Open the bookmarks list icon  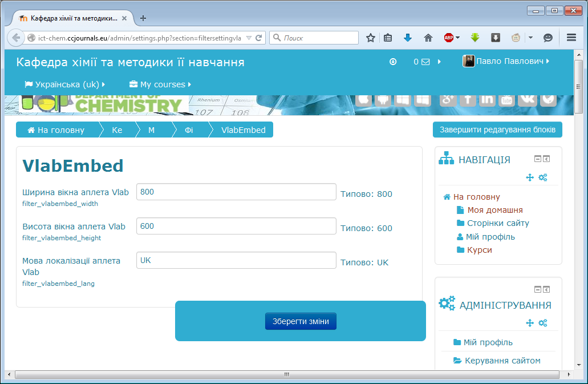(388, 38)
